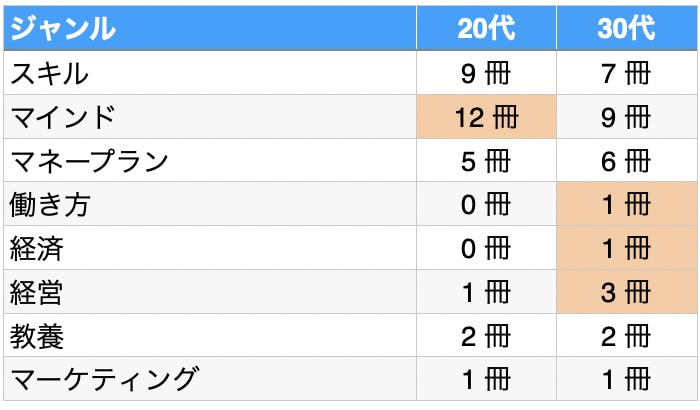Click 20代 value in the 経済 row
This screenshot has width=700, height=410.
(486, 249)
